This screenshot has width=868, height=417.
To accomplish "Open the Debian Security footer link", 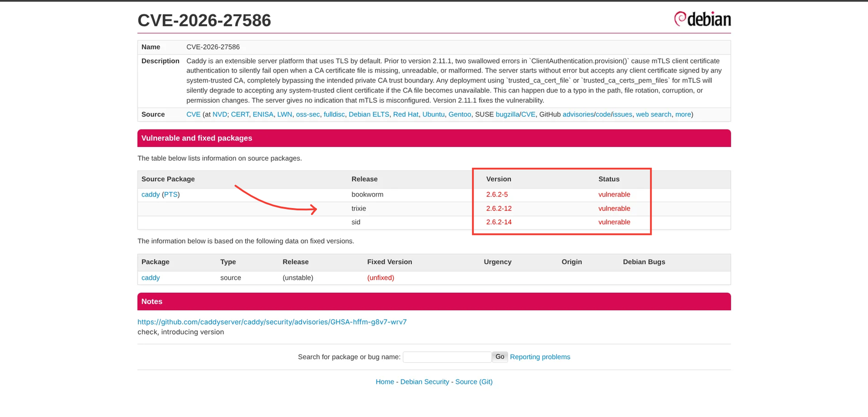I will tap(425, 382).
